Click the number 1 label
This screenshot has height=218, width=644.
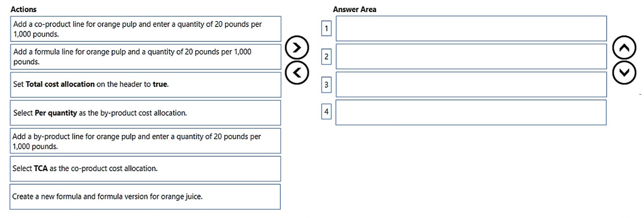(326, 29)
